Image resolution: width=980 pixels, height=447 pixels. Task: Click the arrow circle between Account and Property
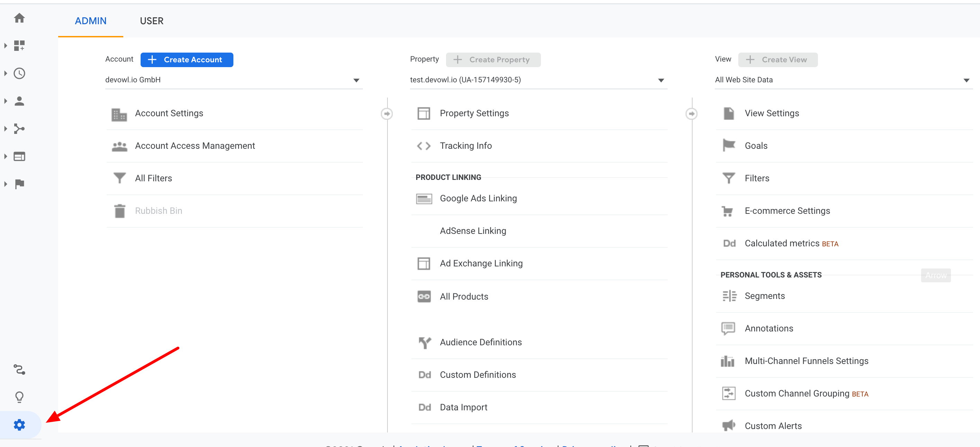pos(386,113)
